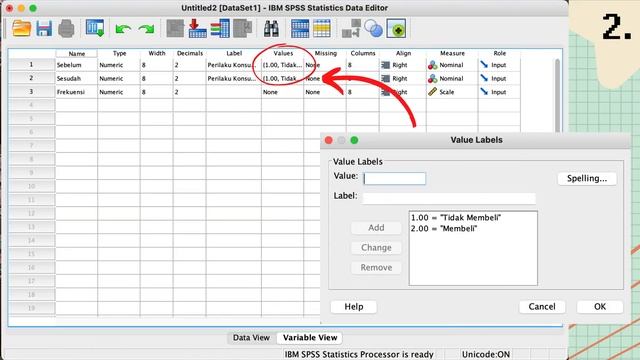Click the Sesudah variable name cell
The image size is (640, 360).
pos(76,78)
